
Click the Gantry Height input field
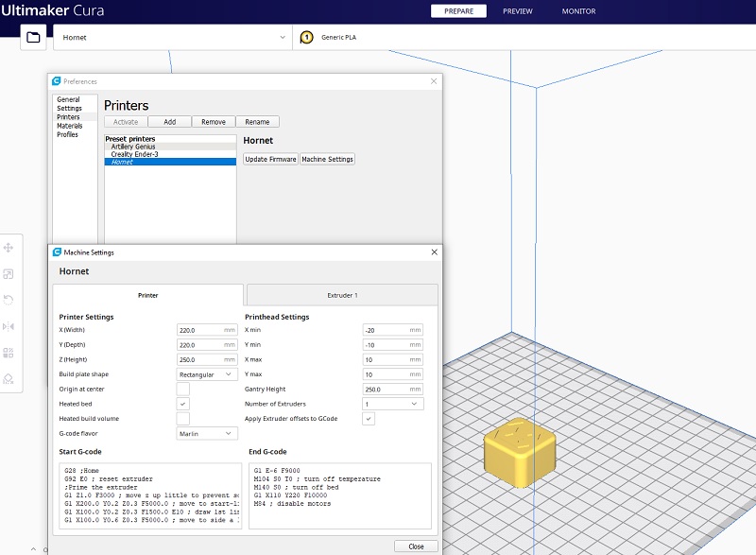[392, 390]
